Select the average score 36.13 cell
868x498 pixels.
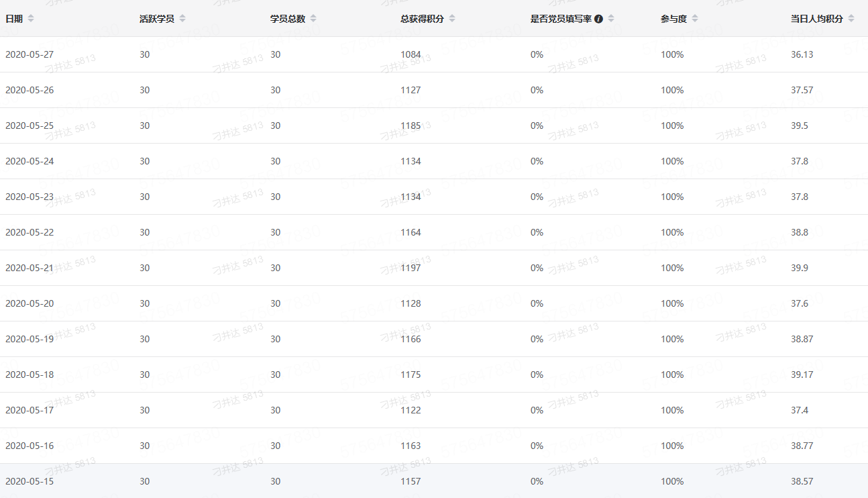[802, 54]
